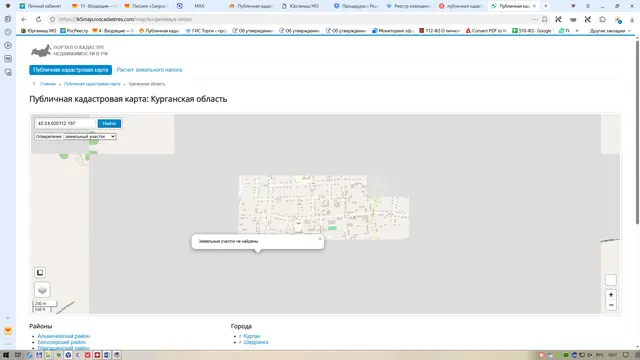The image size is (640, 360).
Task: Switch to the 11 - Входящие mail tab
Action: tap(93, 6)
